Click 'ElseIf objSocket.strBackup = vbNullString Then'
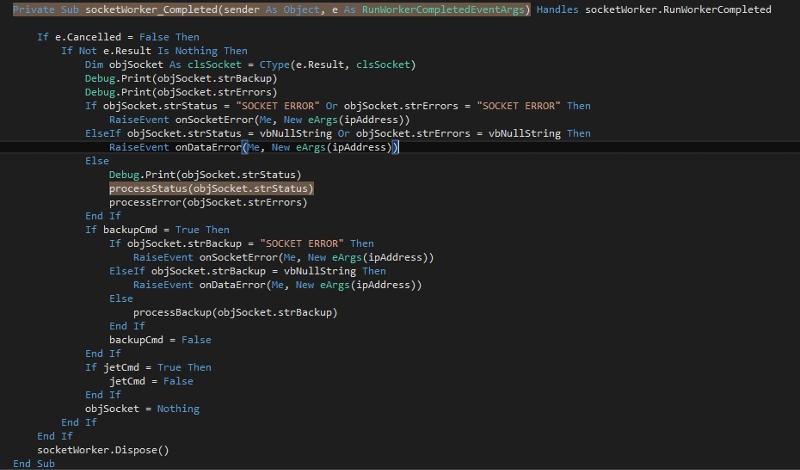800x470 pixels. click(x=247, y=271)
